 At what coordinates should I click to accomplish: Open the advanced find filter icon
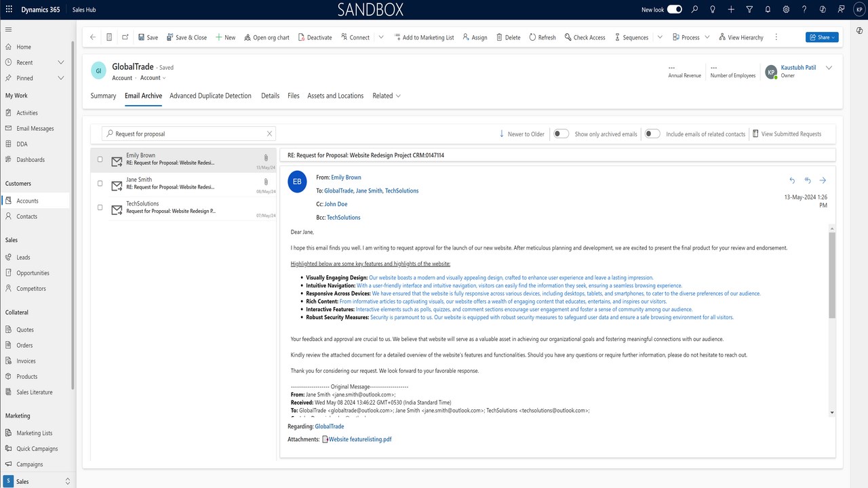click(x=749, y=9)
